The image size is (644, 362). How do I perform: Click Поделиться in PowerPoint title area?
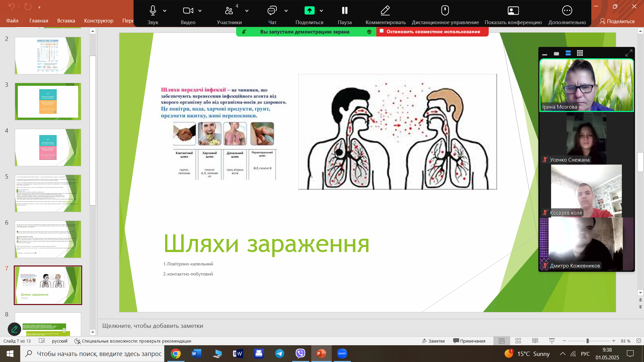click(617, 21)
